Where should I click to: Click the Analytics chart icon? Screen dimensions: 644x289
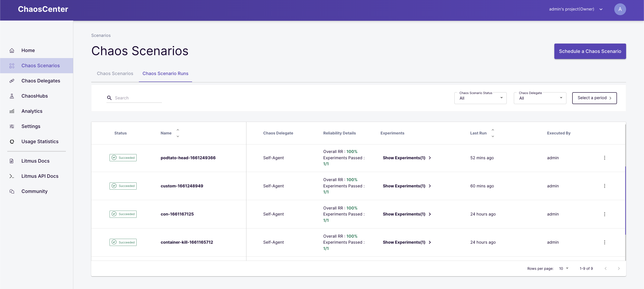pos(12,111)
